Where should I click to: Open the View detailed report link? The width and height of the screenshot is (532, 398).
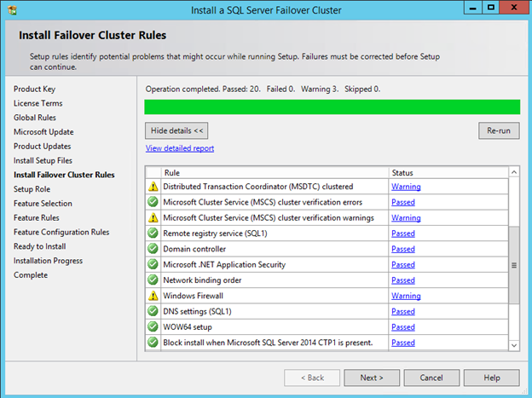[x=180, y=148]
